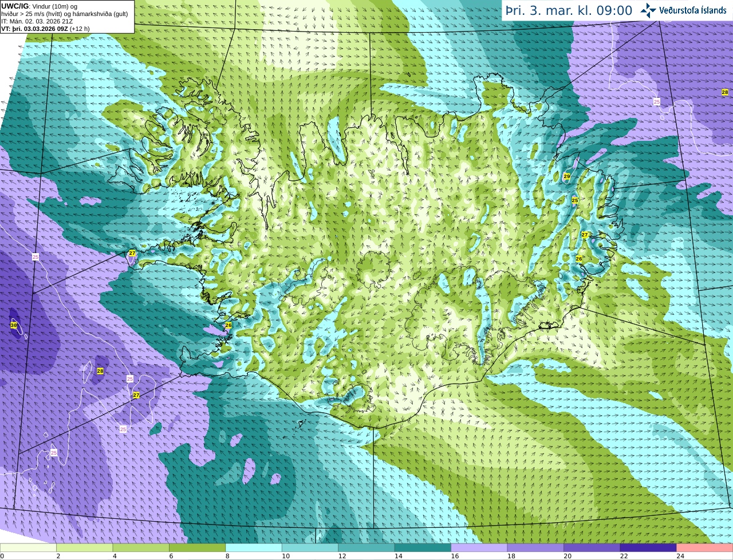Click the 8–10 pale cyan scale swatch
The width and height of the screenshot is (733, 560).
254,547
